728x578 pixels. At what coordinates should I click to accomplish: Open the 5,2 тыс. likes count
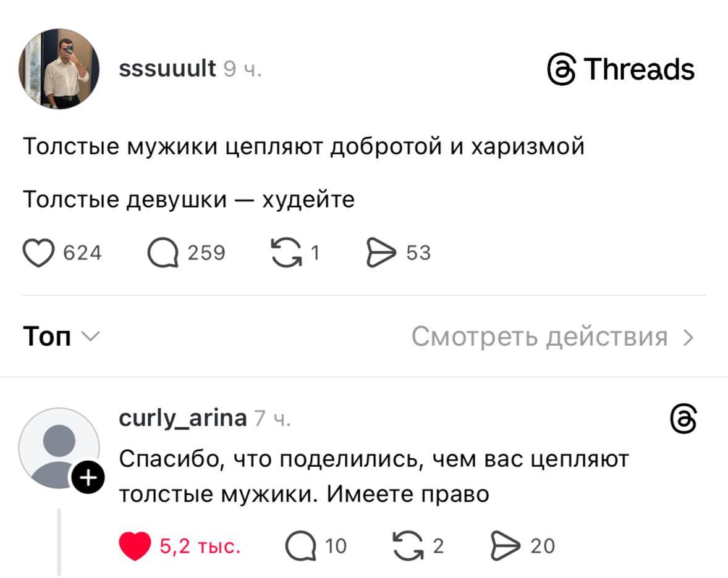tap(200, 546)
